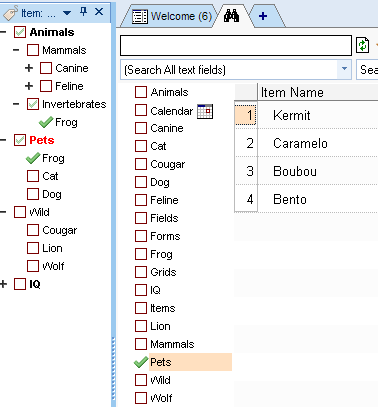Click the calendar icon beside Calendar tag
This screenshot has width=378, height=407.
205,111
